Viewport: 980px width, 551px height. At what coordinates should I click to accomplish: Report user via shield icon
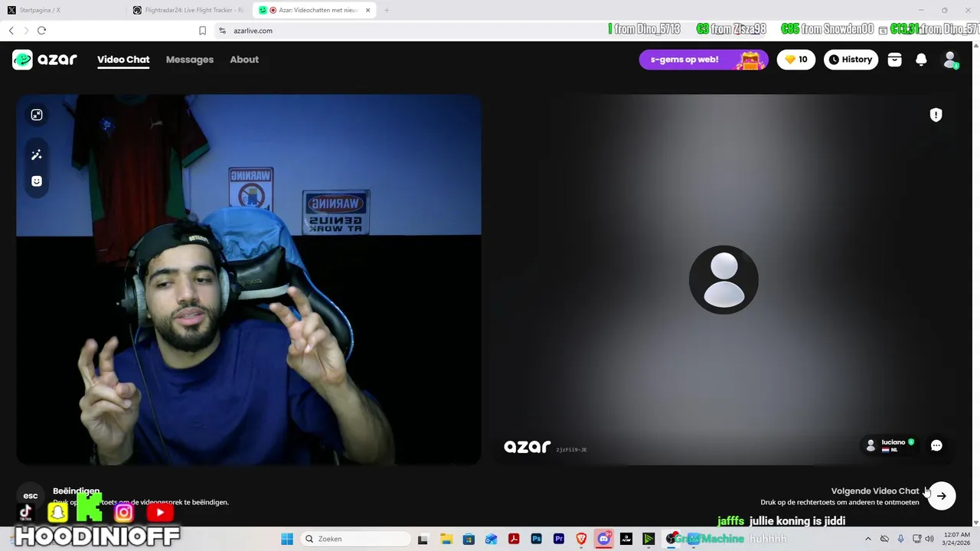[936, 115]
